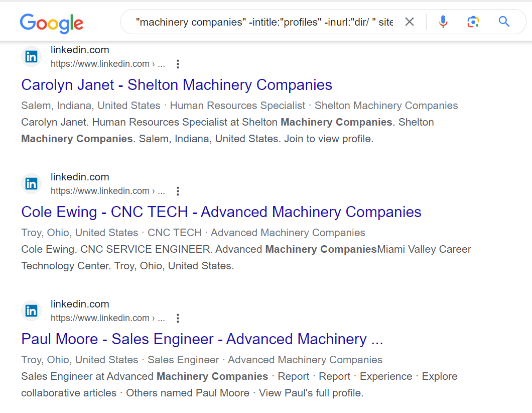Start voice search with microphone icon
The width and height of the screenshot is (532, 413).
pos(443,22)
